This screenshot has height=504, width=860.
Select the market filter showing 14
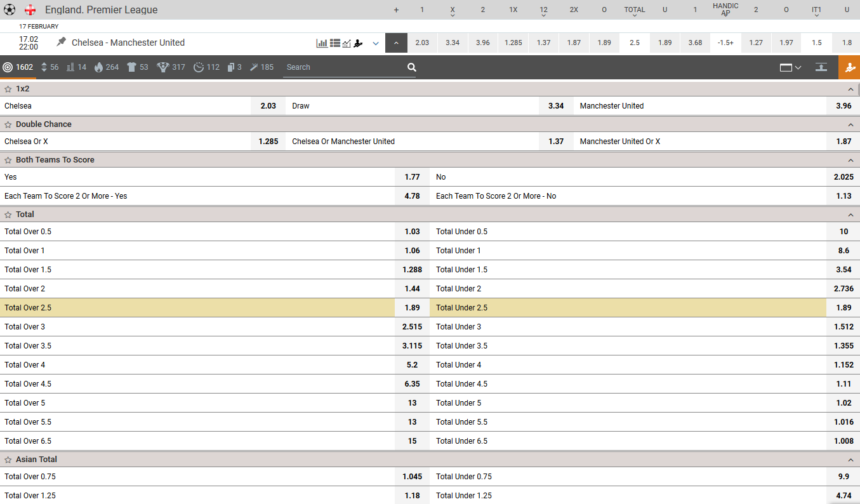coord(76,67)
